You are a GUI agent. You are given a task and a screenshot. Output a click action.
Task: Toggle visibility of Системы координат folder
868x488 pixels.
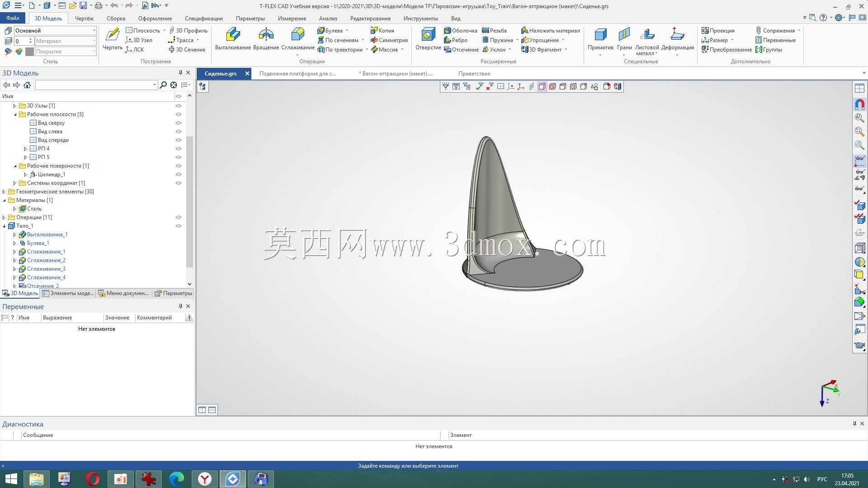(x=179, y=183)
